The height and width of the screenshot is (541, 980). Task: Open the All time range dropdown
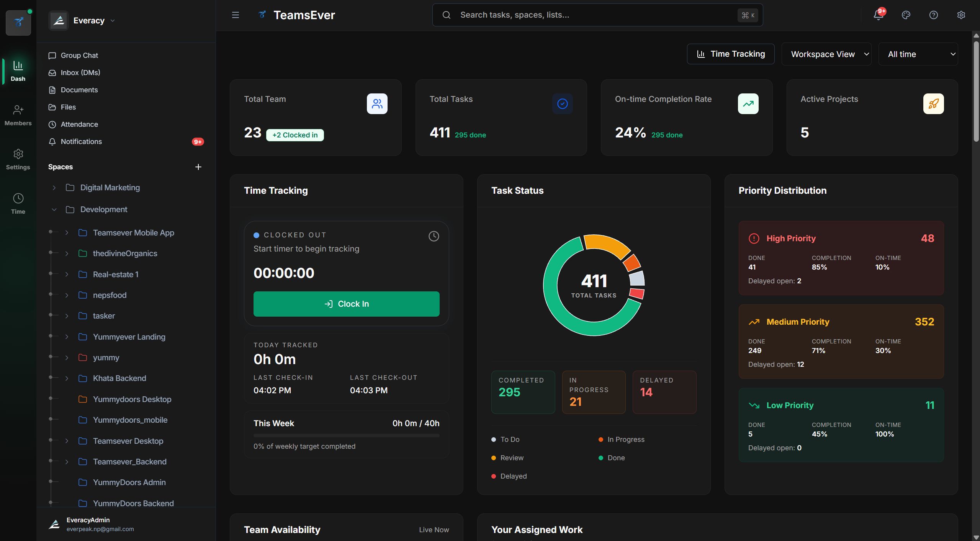pyautogui.click(x=918, y=54)
